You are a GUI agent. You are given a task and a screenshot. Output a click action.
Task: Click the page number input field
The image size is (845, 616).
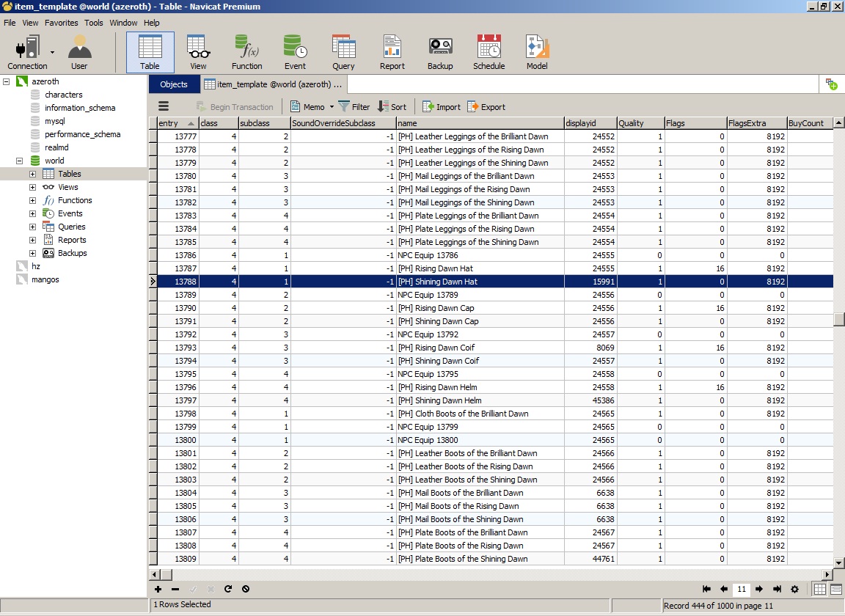click(742, 589)
